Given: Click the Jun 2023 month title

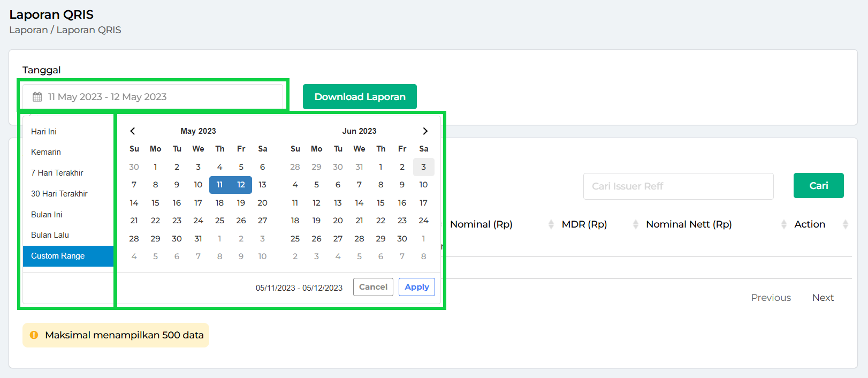Looking at the screenshot, I should (360, 131).
